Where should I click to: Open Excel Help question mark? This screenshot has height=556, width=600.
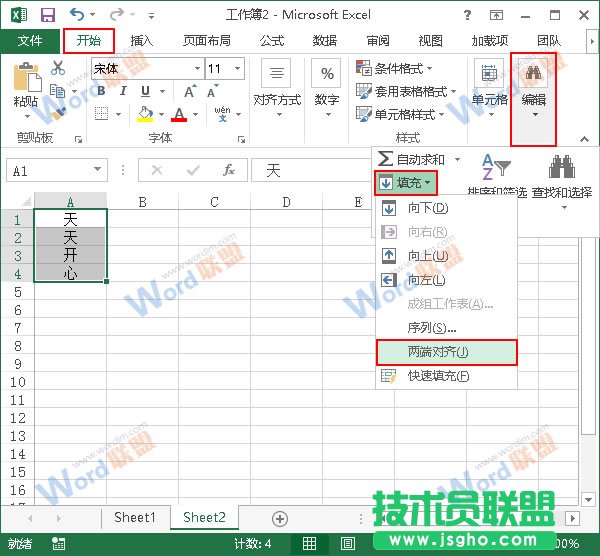coord(467,15)
